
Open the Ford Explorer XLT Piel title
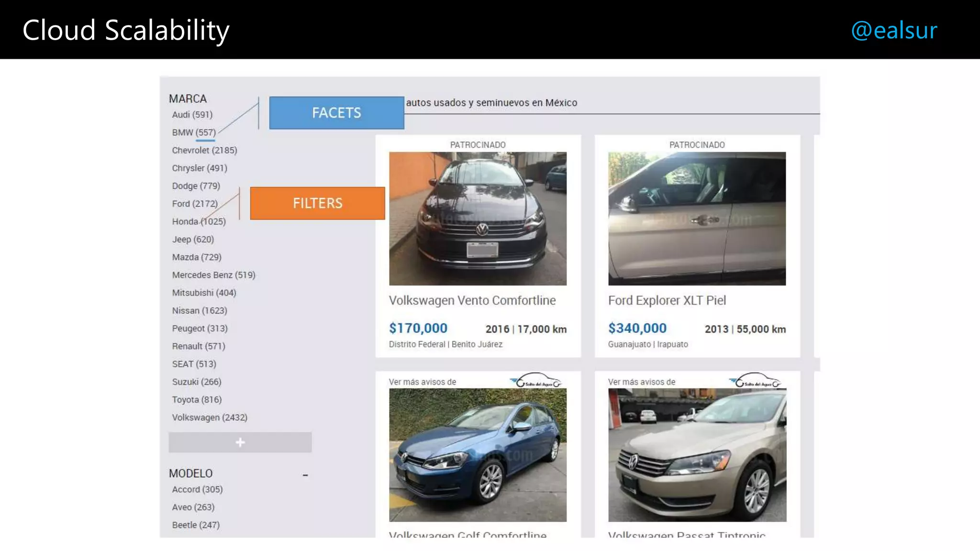tap(667, 300)
